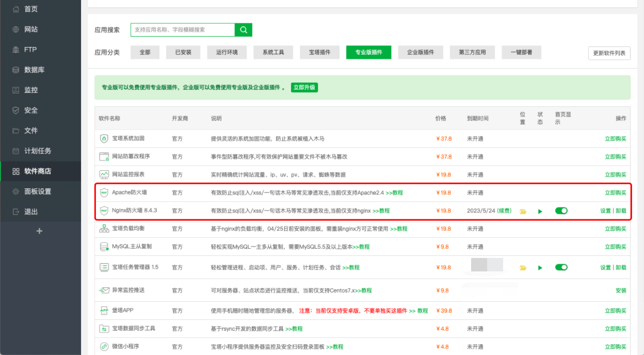Open the 宝塔任务管理器 folder location icon
The image size is (644, 355).
pos(523,268)
